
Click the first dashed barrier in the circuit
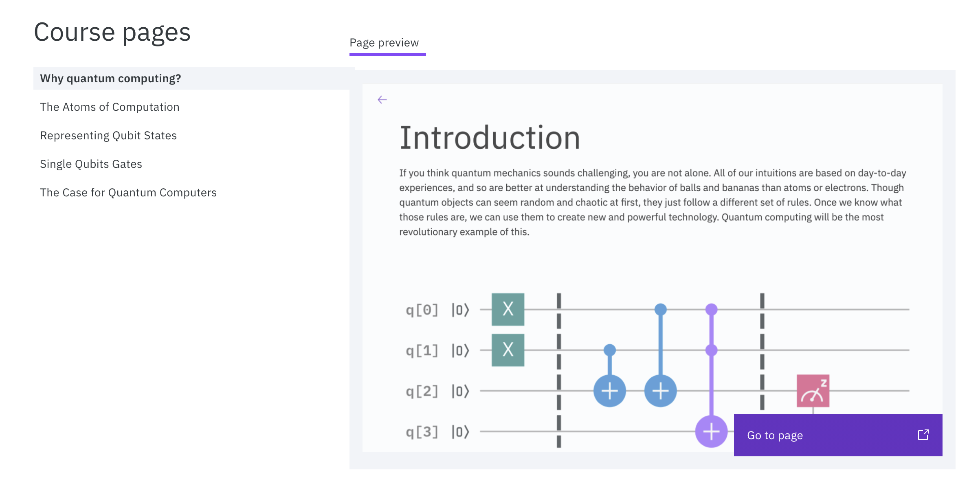coord(558,350)
